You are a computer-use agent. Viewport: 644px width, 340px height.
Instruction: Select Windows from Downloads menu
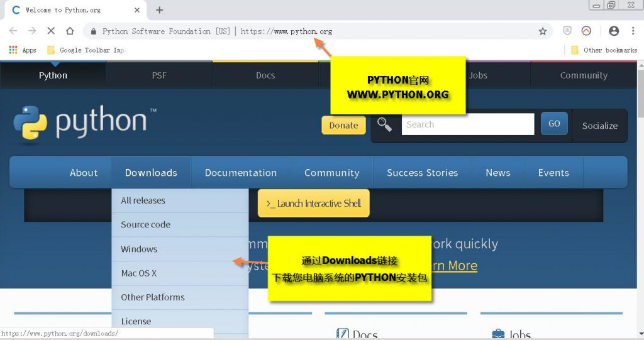tap(139, 249)
